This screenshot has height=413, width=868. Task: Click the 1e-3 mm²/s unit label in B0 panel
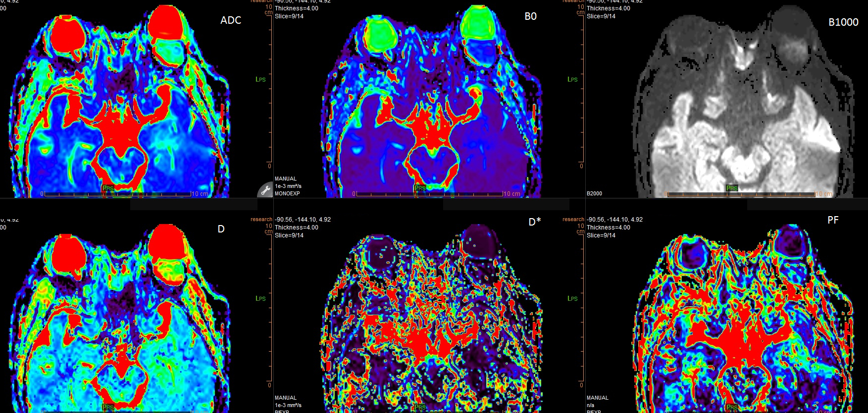pos(288,186)
